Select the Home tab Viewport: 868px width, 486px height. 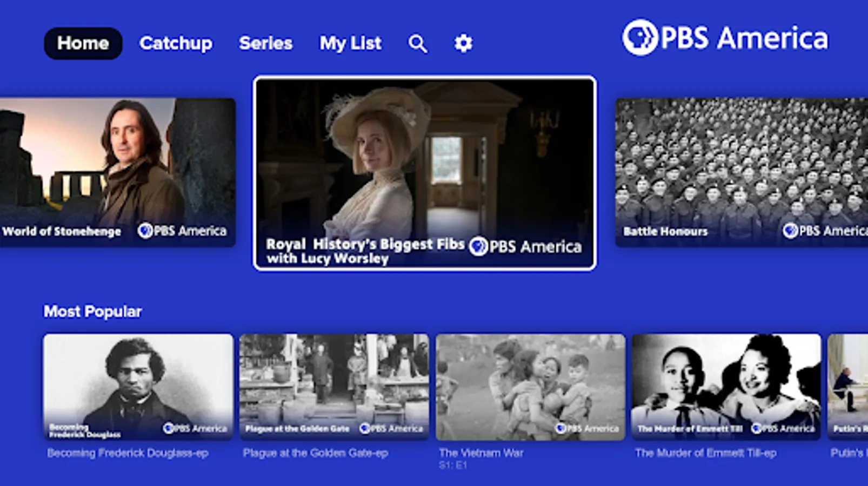pyautogui.click(x=83, y=43)
